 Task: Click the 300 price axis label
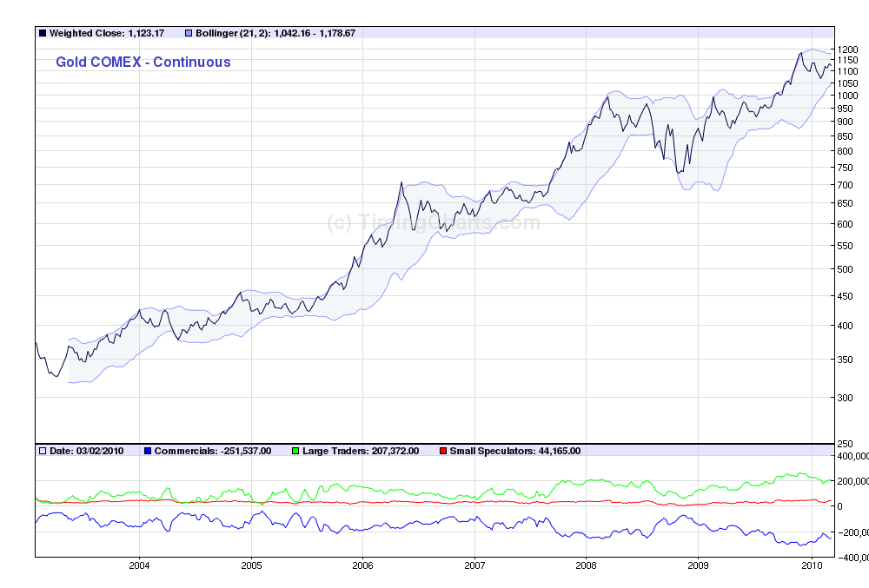coord(846,398)
